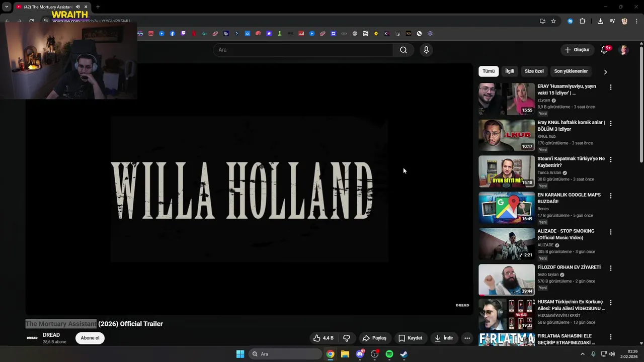Open the Chrome extensions puzzle icon
644x362 pixels.
(x=583, y=21)
